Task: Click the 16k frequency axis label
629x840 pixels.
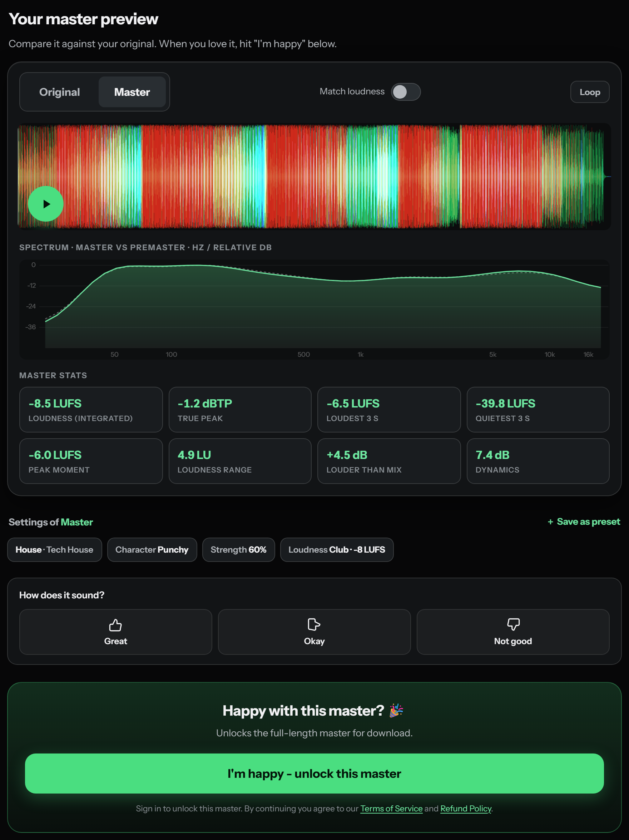Action: tap(588, 354)
